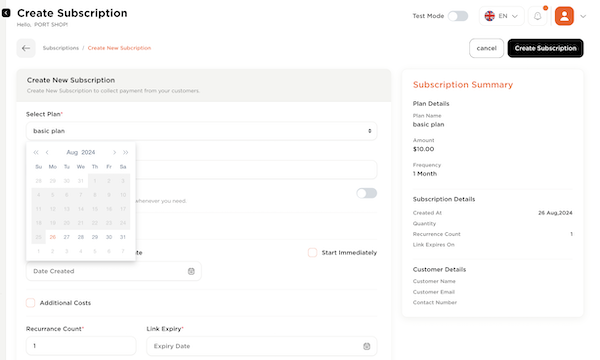Image resolution: width=600 pixels, height=360 pixels.
Task: Select August 29 in the calendar
Action: click(x=95, y=237)
